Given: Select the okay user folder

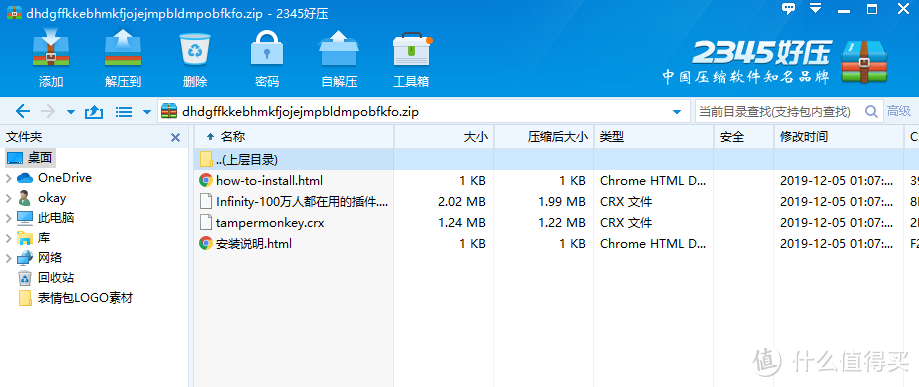Looking at the screenshot, I should pyautogui.click(x=52, y=198).
